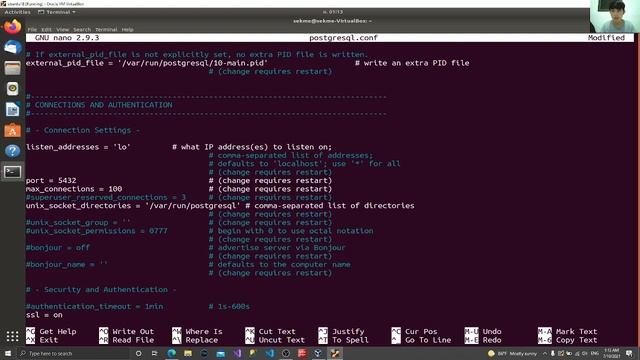This screenshot has height=360, width=640.
Task: Open Task View on Windows taskbar
Action: tap(154, 353)
